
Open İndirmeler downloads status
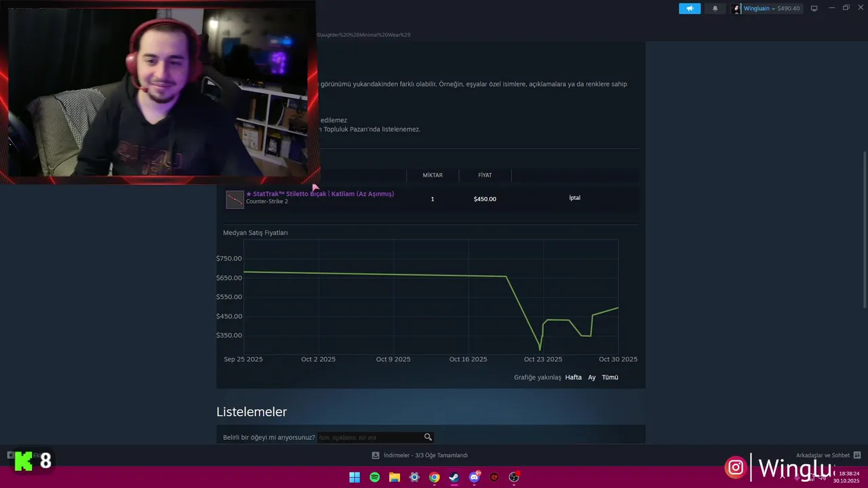pos(426,455)
